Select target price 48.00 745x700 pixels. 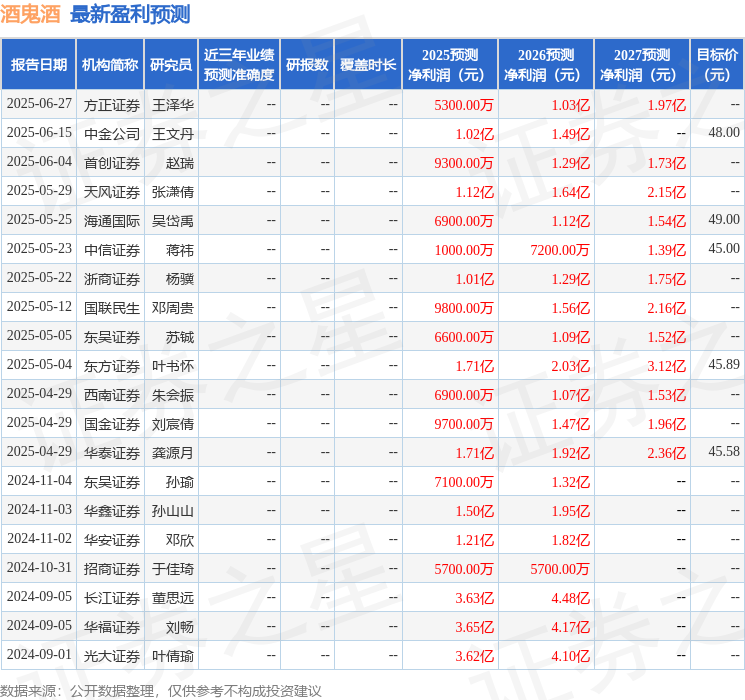click(x=724, y=133)
